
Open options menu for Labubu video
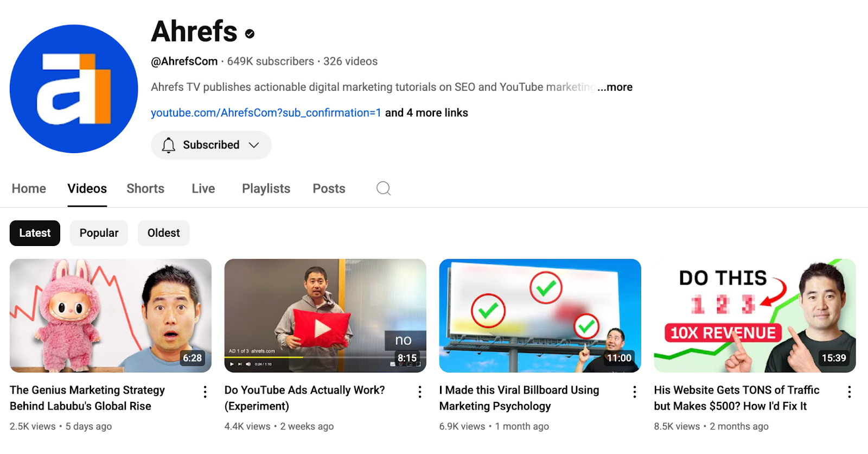[x=205, y=392]
